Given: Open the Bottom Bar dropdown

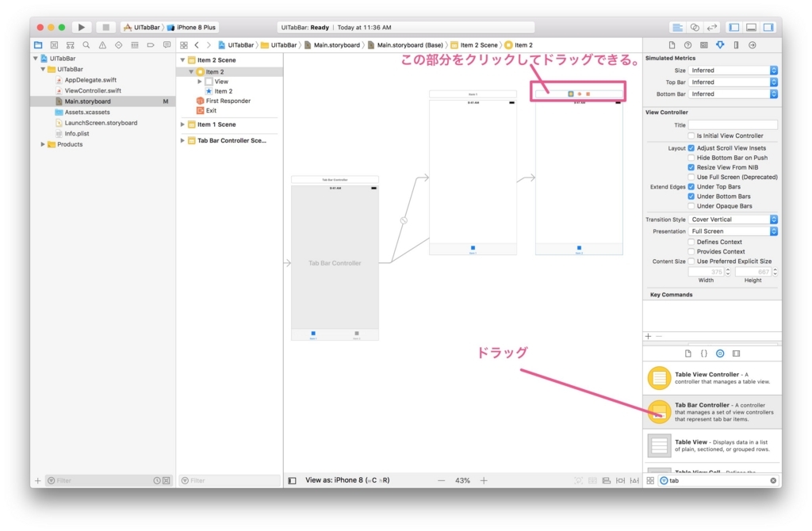Looking at the screenshot, I should click(733, 94).
